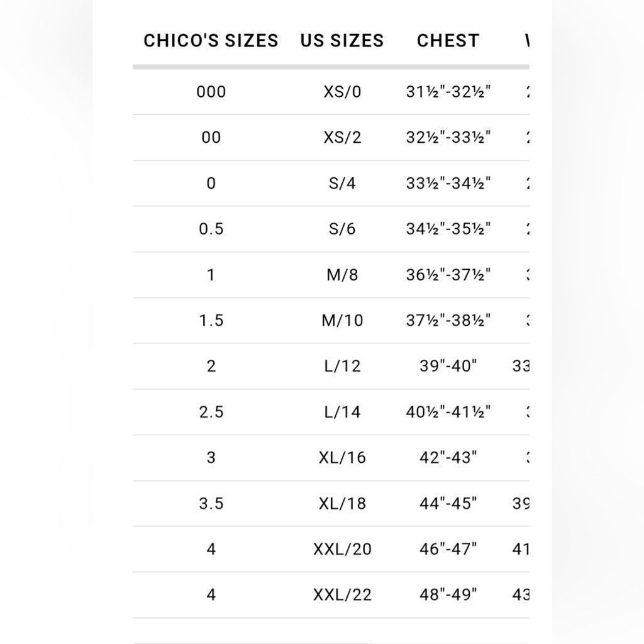Click the S/4 US size entry
The height and width of the screenshot is (644, 644).
point(342,183)
